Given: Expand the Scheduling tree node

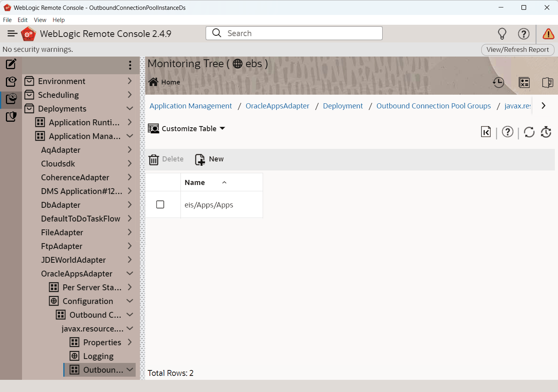Looking at the screenshot, I should coord(130,95).
